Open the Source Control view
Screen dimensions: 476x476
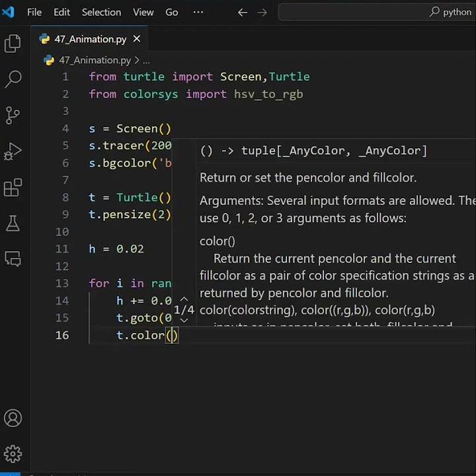click(x=13, y=115)
